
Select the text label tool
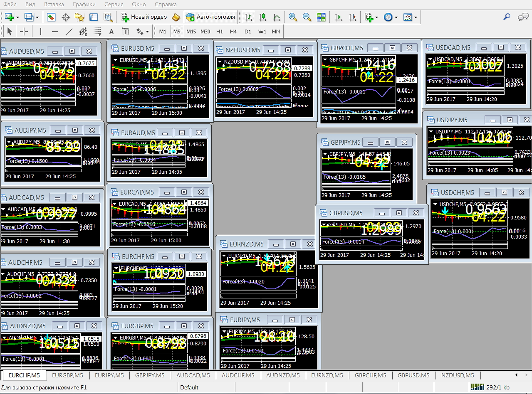point(125,31)
